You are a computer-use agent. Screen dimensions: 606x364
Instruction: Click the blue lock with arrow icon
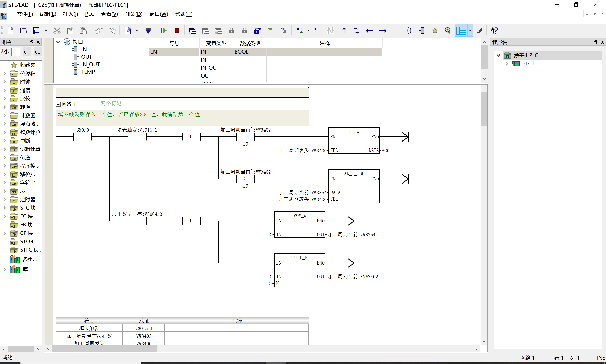point(257,31)
